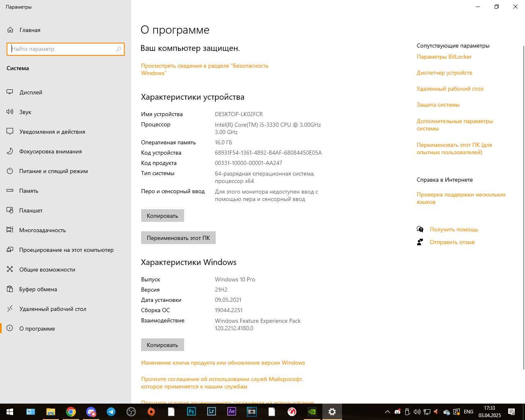Click edition value Windows 10 Pro
Screen dimensions: 525x420
tap(235, 279)
